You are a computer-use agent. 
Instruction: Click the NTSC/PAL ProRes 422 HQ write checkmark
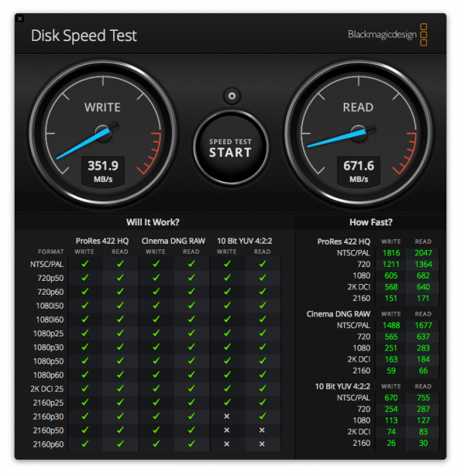[85, 264]
